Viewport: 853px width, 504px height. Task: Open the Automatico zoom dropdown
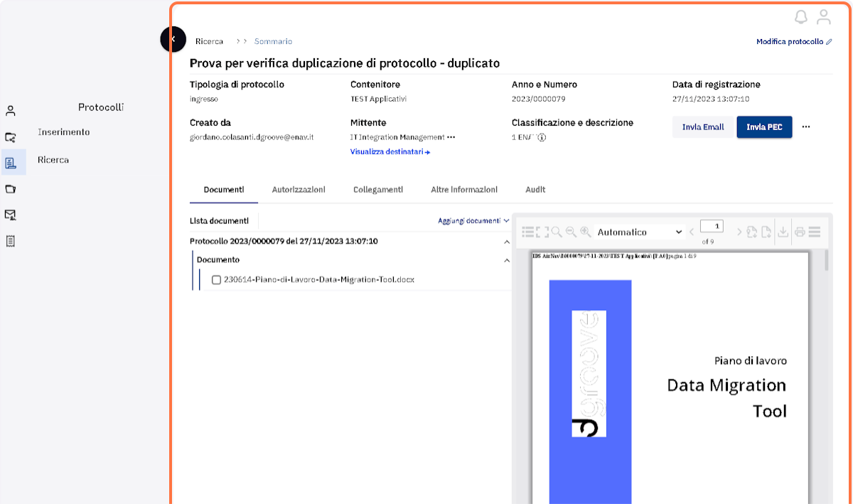point(640,232)
